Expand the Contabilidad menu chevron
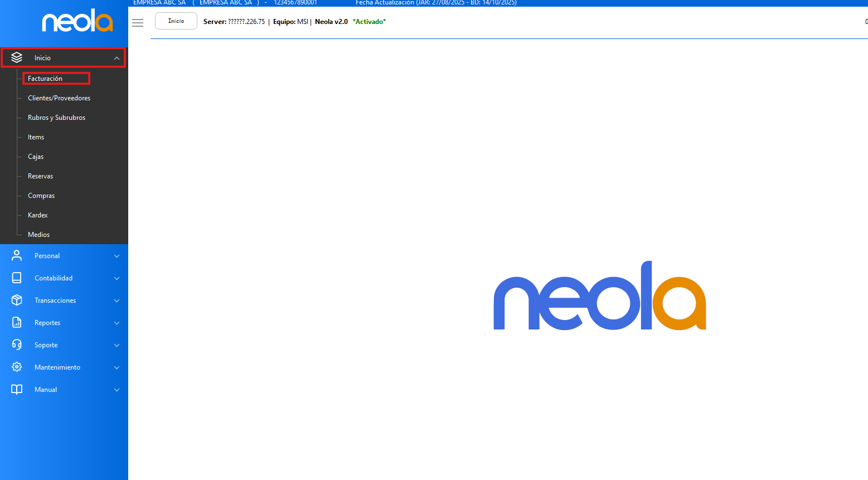This screenshot has width=868, height=480. click(117, 278)
